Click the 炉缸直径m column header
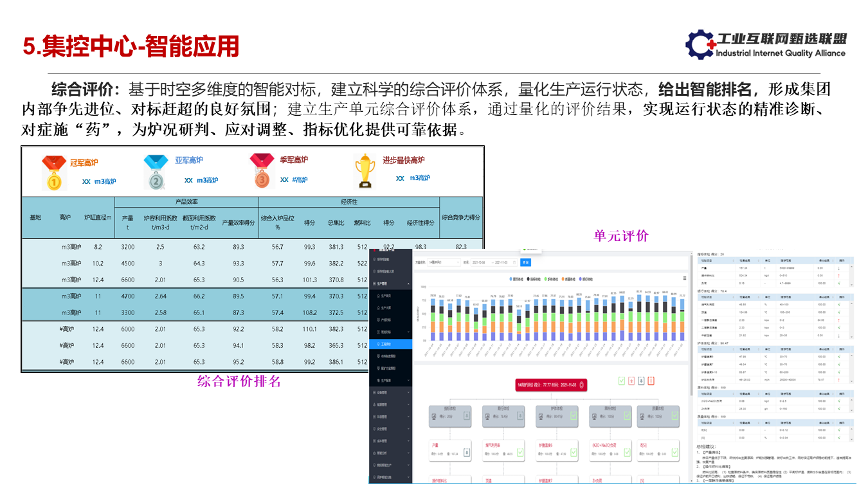 point(98,217)
